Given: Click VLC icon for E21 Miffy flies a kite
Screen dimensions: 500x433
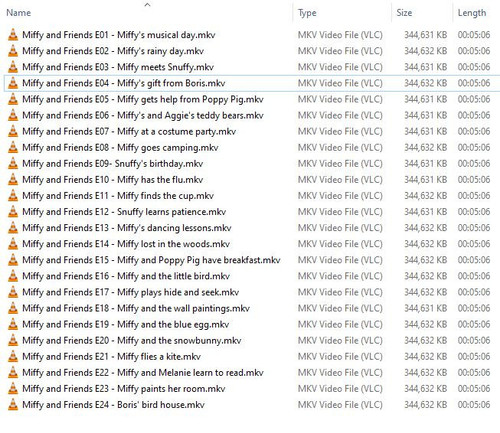Looking at the screenshot, I should tap(13, 356).
